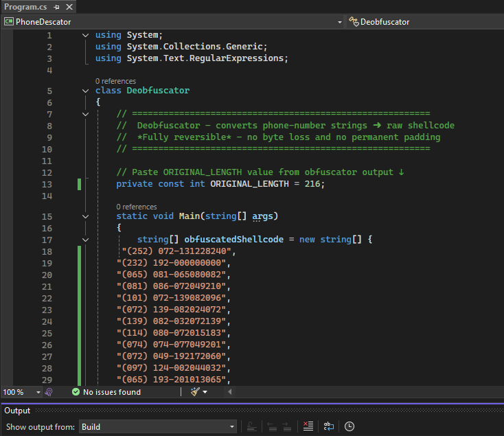Pin the Program.cs tab
This screenshot has width=504, height=436.
click(56, 7)
